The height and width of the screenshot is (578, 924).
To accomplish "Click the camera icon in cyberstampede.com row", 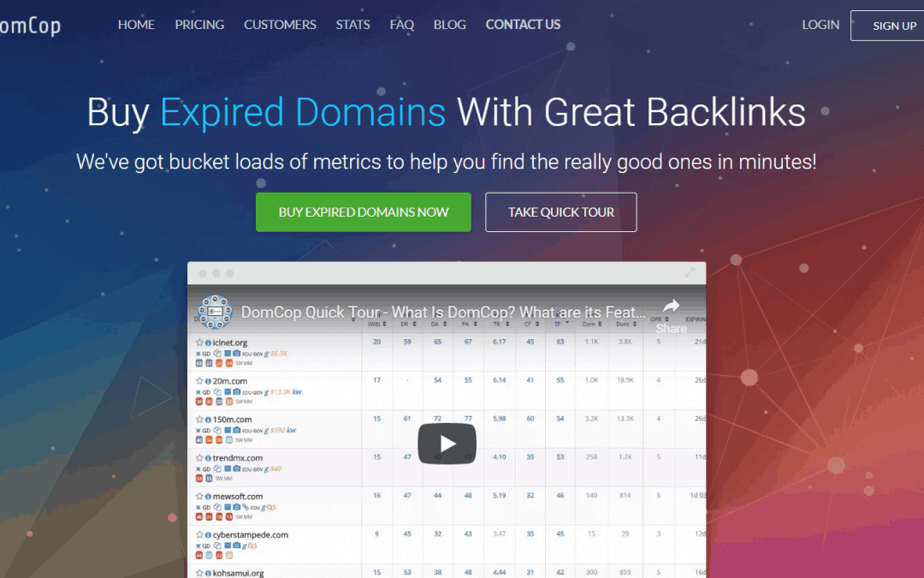I will click(236, 545).
